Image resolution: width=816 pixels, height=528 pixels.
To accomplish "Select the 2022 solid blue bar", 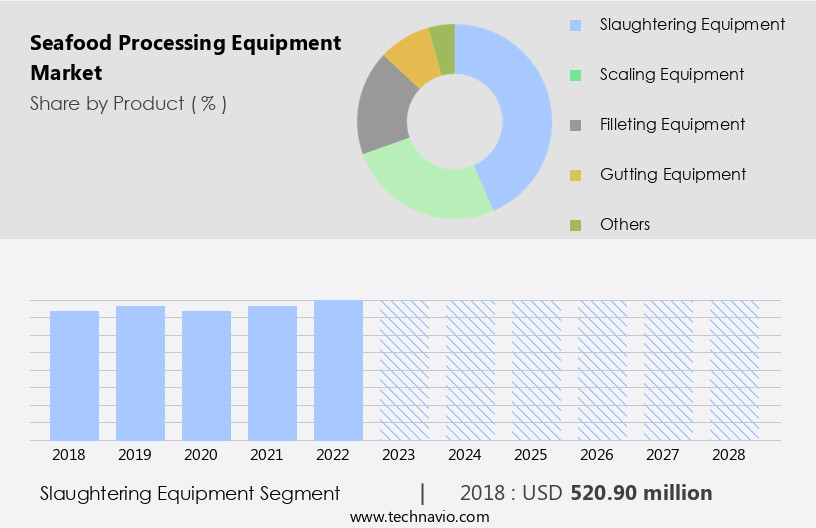I will [338, 370].
